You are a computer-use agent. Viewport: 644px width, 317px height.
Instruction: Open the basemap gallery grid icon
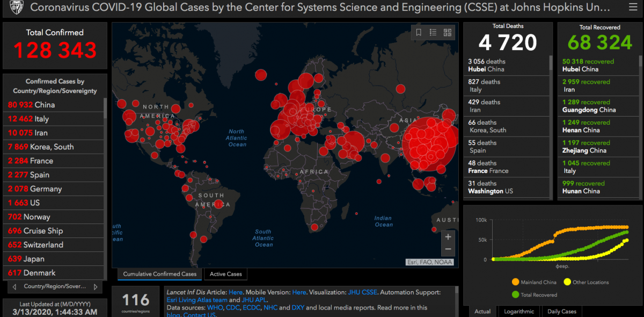(448, 32)
